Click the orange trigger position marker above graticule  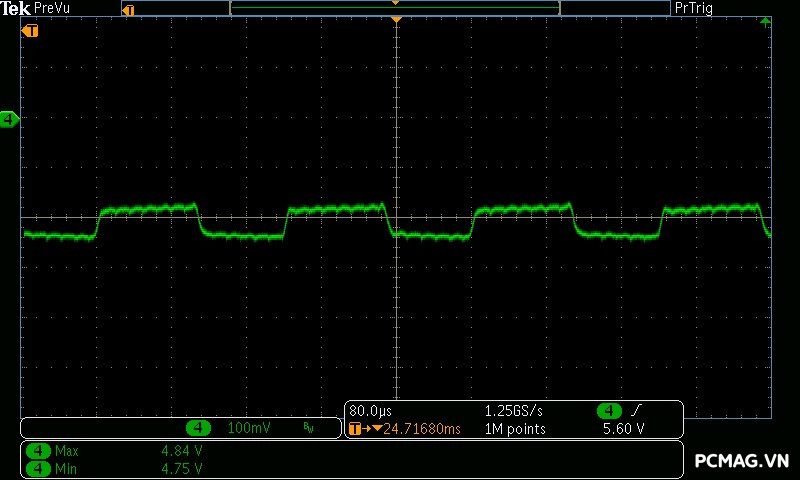click(397, 20)
